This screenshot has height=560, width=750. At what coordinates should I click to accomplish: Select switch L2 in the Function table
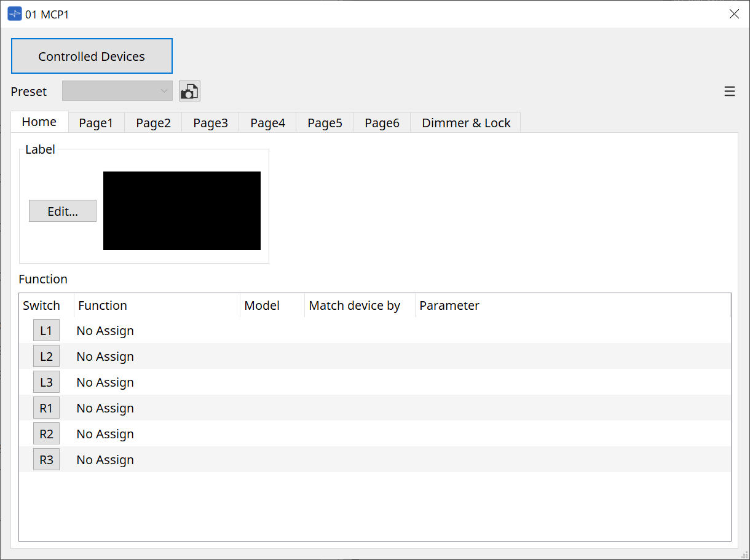tap(46, 356)
